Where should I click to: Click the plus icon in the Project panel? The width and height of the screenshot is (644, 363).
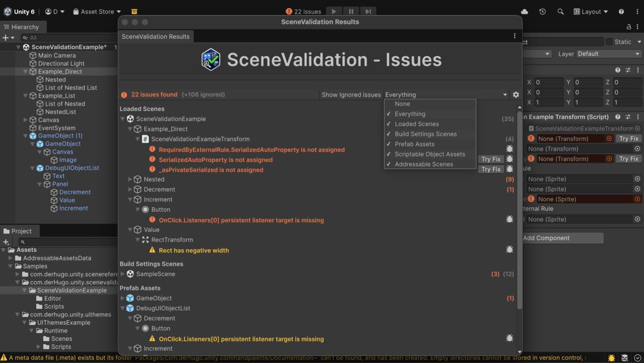[6, 242]
